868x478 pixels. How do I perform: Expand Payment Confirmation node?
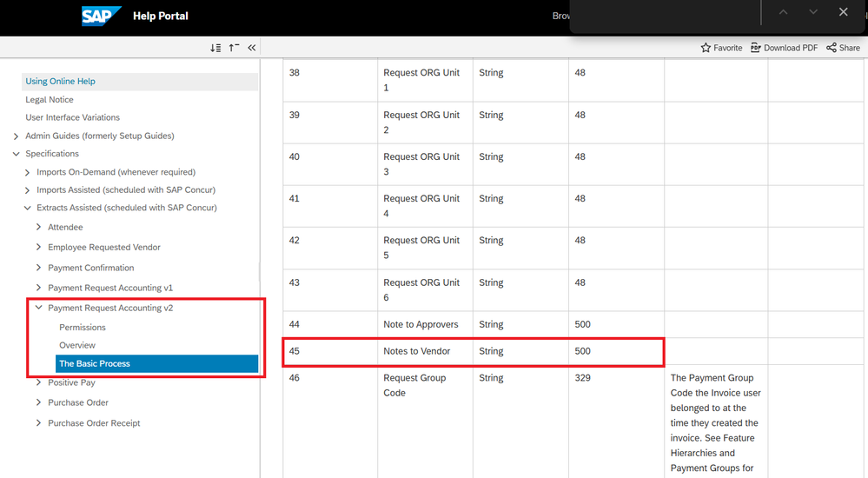38,268
